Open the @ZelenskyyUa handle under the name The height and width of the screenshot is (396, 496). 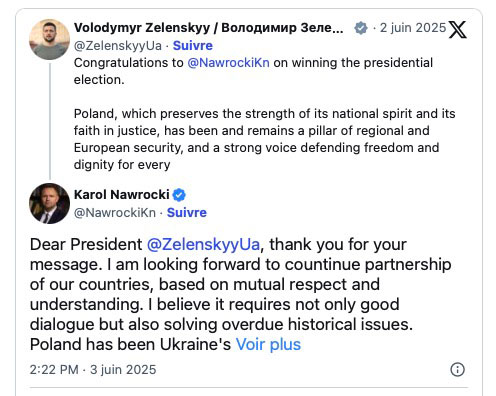[x=118, y=46]
